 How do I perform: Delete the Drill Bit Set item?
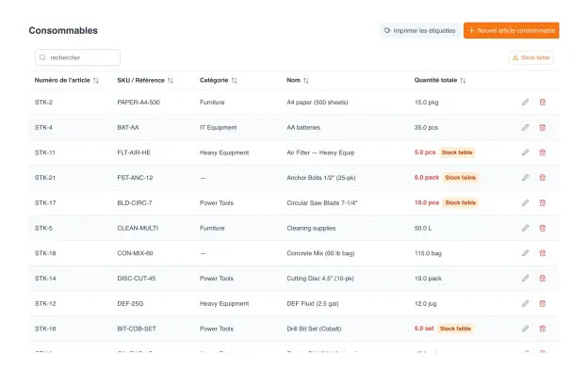pos(542,329)
